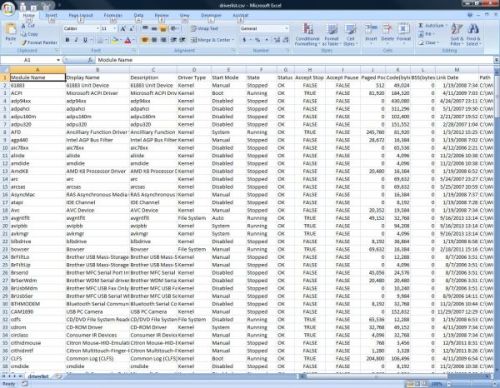
Task: Click the AutoSum button
Action: pos(433,26)
